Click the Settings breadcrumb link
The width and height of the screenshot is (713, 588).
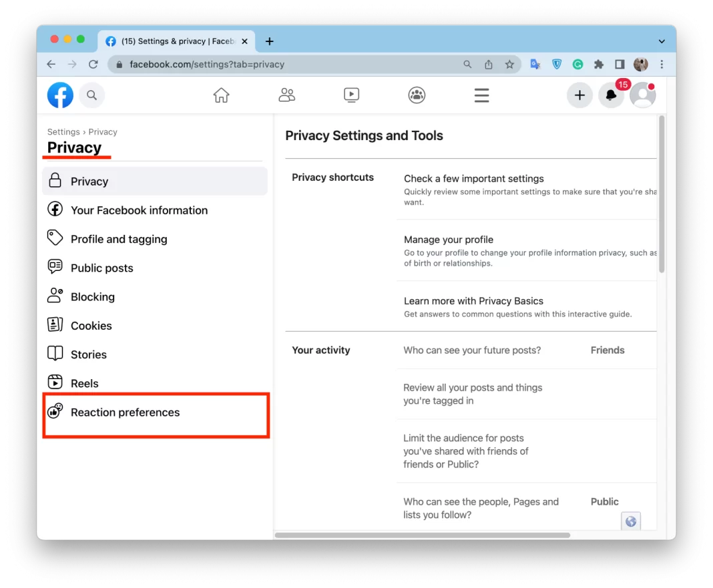coord(63,132)
